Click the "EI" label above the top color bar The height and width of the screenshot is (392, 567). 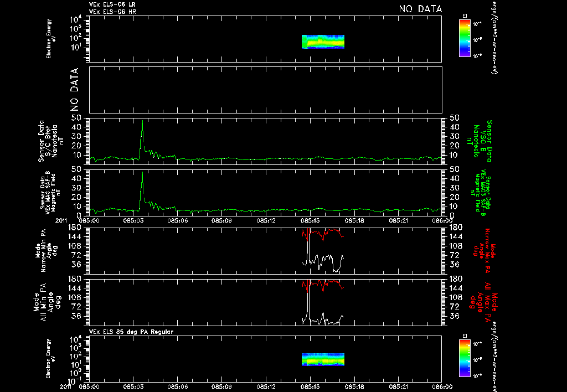click(x=465, y=16)
